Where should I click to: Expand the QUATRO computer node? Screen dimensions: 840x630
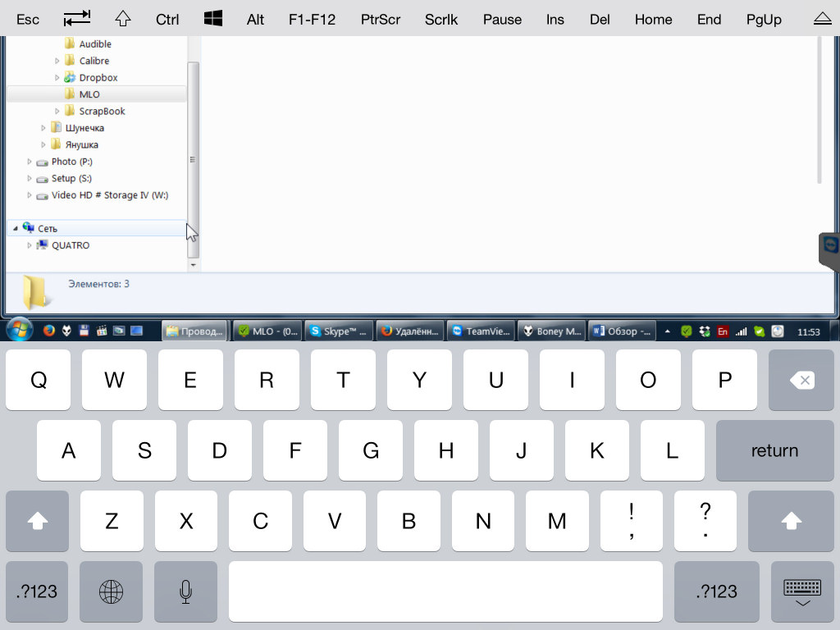point(30,245)
